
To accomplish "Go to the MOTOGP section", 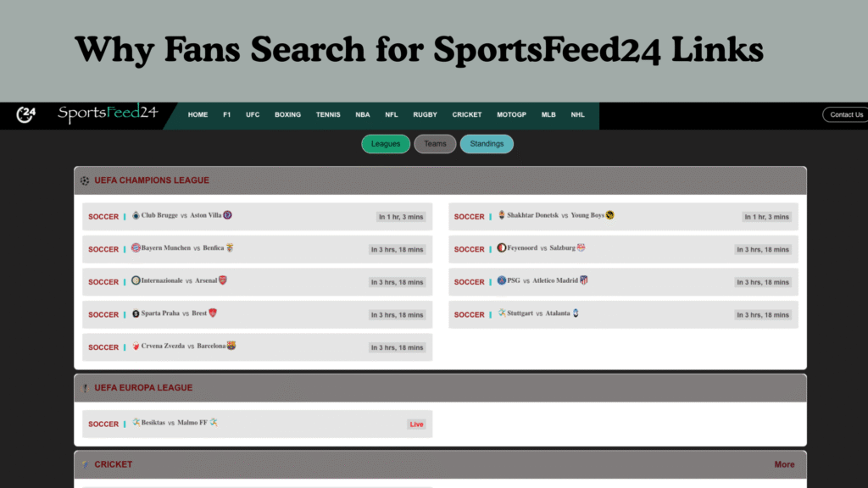I will (x=511, y=115).
